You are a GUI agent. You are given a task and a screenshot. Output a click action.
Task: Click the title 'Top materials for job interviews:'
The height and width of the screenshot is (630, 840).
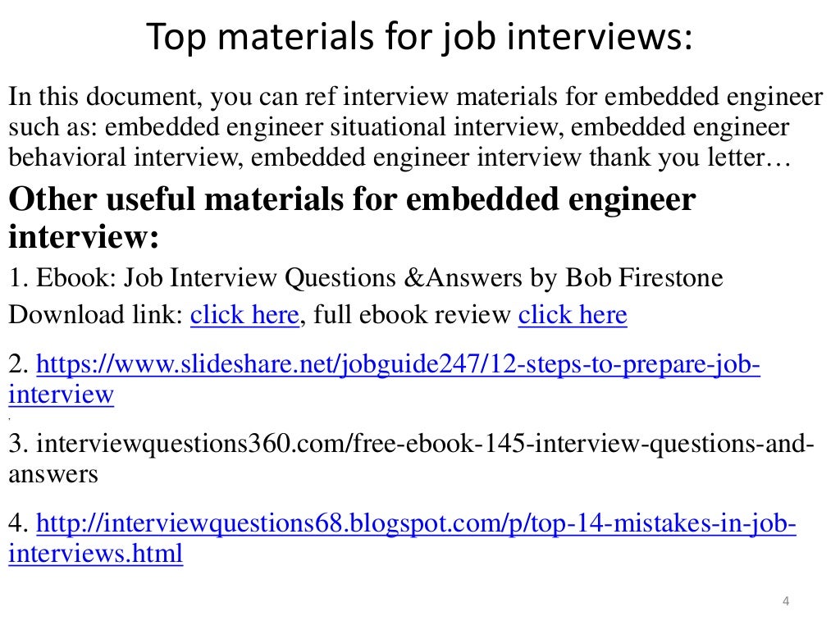point(419,36)
